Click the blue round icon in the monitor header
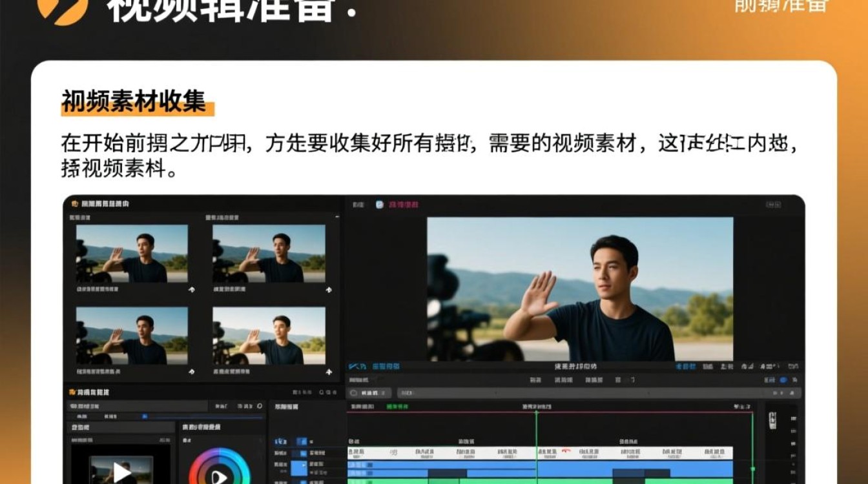 click(x=380, y=204)
